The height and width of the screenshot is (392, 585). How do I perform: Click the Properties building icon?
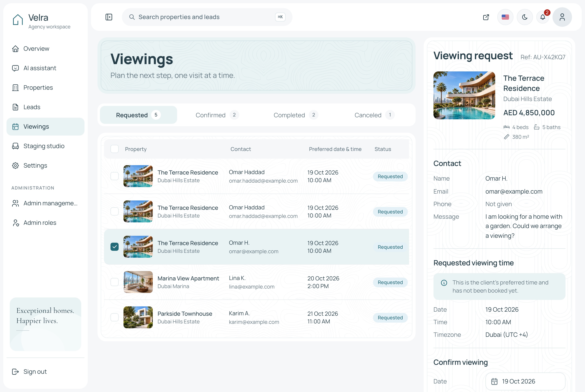15,87
